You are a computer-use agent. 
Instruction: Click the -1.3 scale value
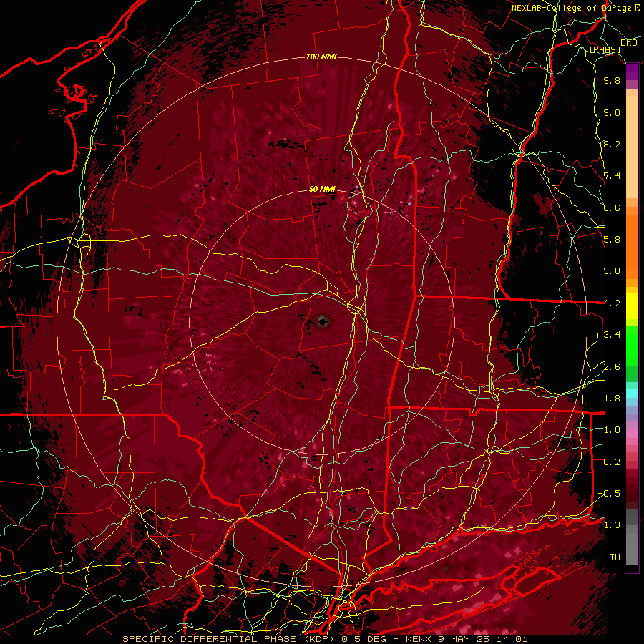(x=609, y=525)
